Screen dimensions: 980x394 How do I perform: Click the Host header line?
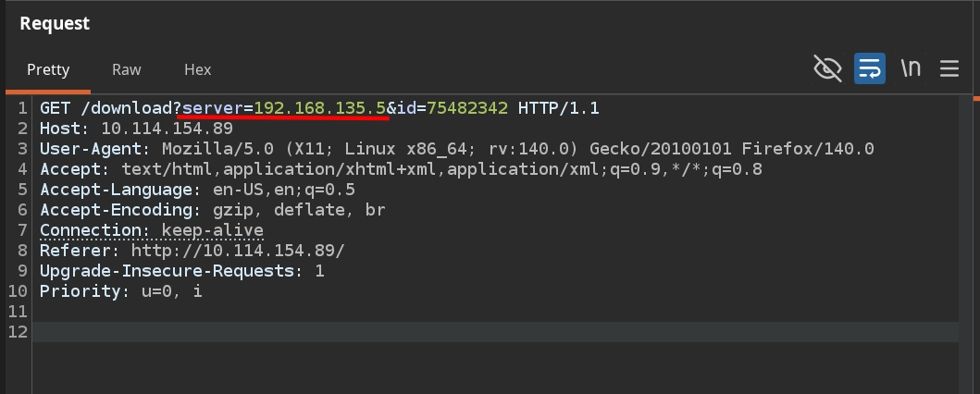136,129
